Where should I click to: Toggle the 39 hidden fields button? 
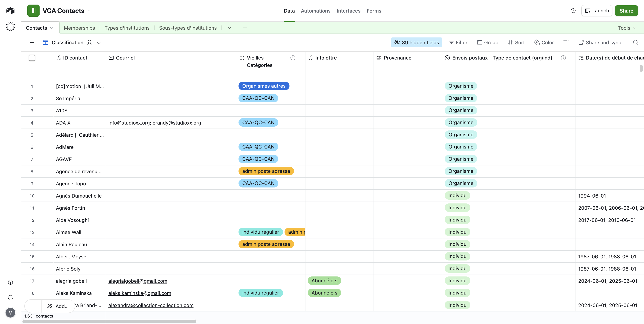[417, 43]
